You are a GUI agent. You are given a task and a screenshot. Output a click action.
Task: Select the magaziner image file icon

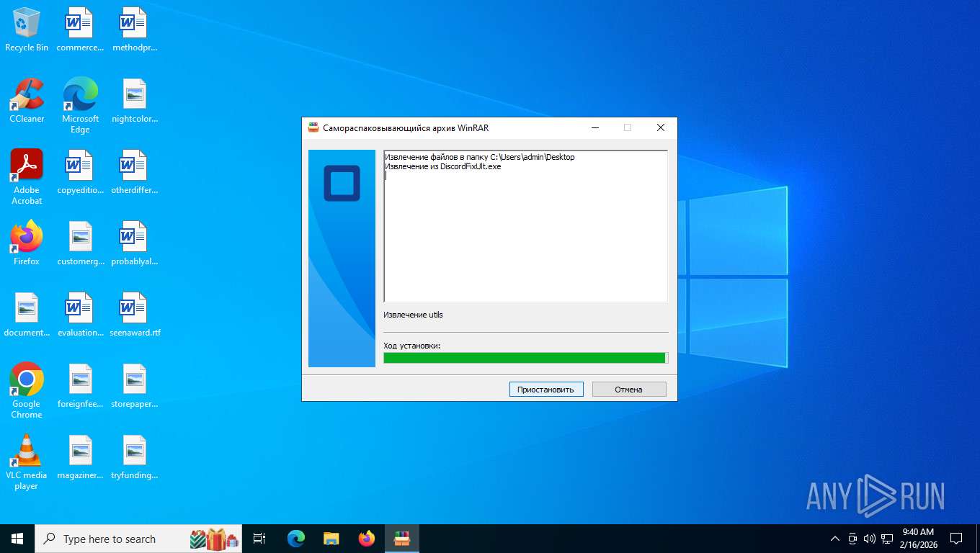[x=80, y=457]
